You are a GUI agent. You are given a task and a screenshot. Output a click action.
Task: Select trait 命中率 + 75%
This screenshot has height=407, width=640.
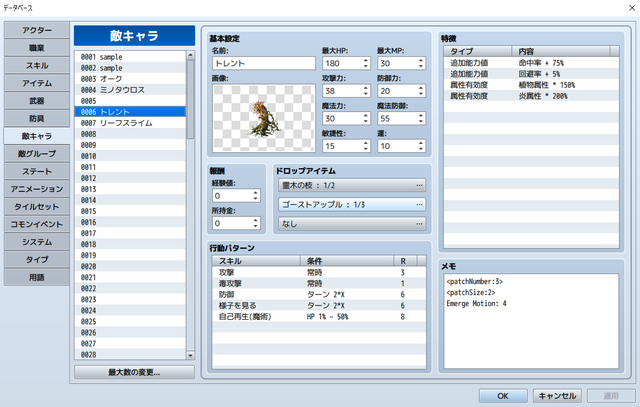point(531,63)
